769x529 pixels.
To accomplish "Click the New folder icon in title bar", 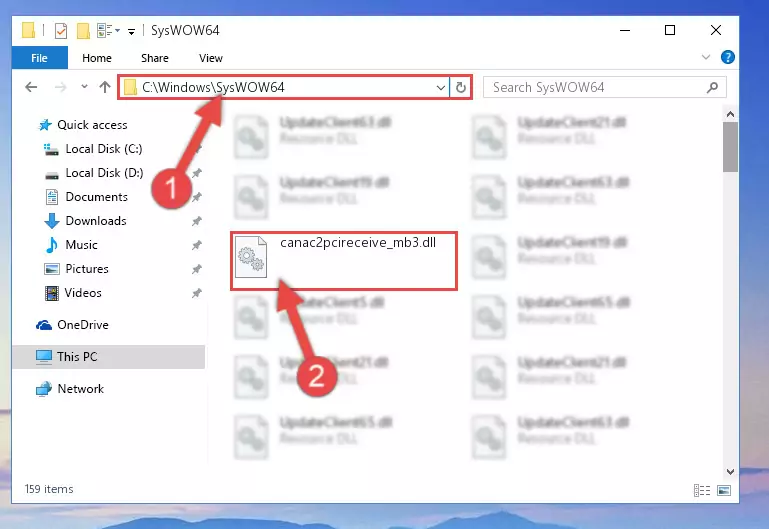I will click(83, 30).
